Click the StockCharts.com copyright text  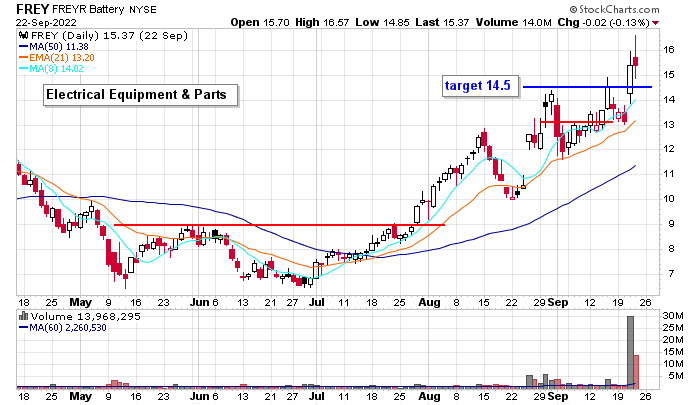pyautogui.click(x=614, y=9)
